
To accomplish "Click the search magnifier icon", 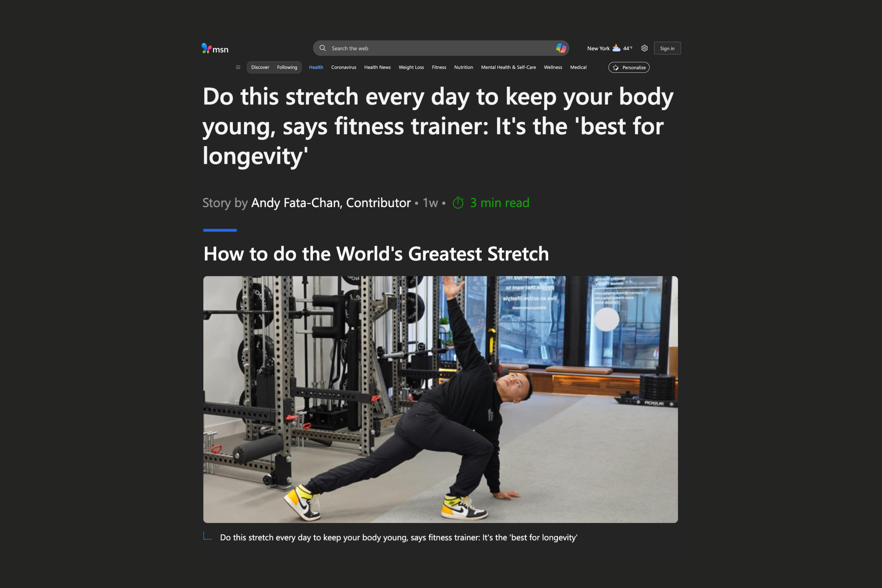I will tap(322, 48).
